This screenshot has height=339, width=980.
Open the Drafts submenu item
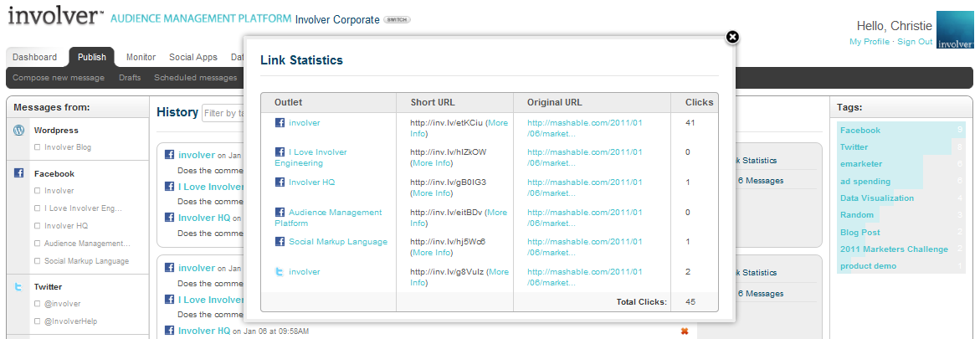(130, 78)
